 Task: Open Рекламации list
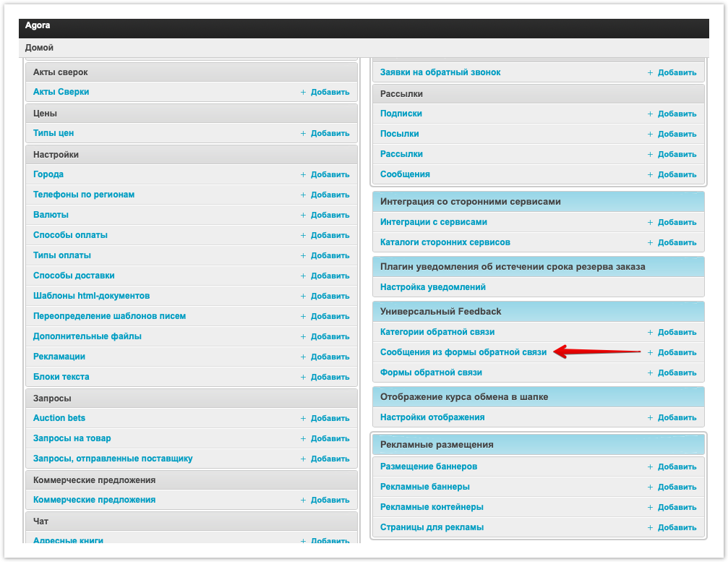coord(59,357)
